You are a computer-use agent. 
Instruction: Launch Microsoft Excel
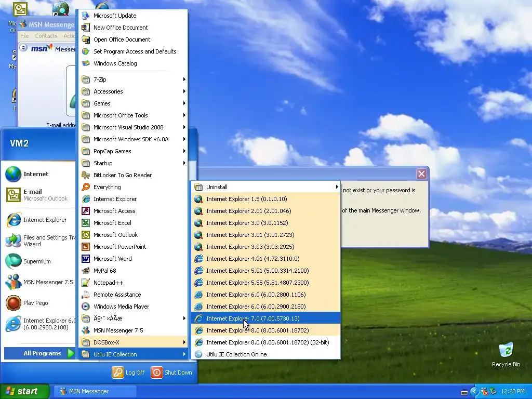click(134, 222)
